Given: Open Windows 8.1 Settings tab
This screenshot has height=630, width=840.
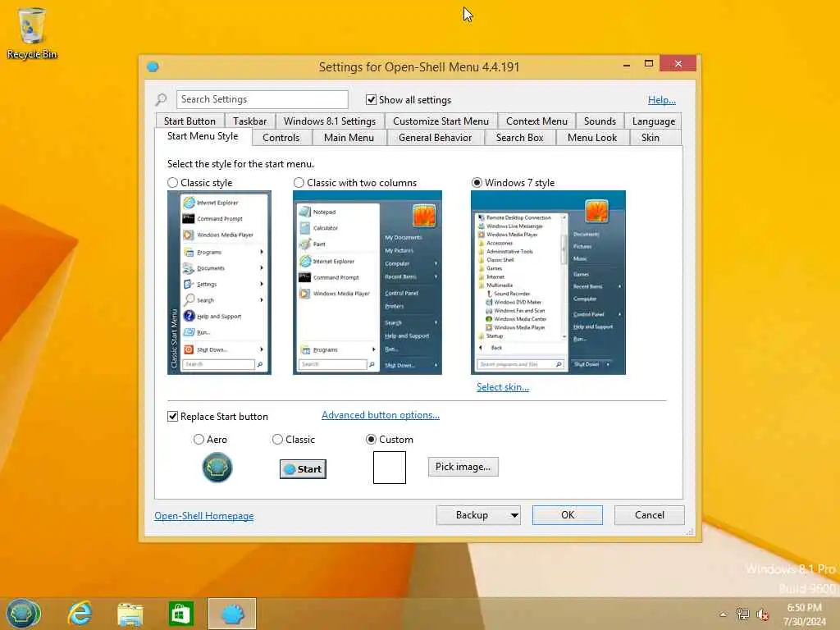Looking at the screenshot, I should 330,121.
